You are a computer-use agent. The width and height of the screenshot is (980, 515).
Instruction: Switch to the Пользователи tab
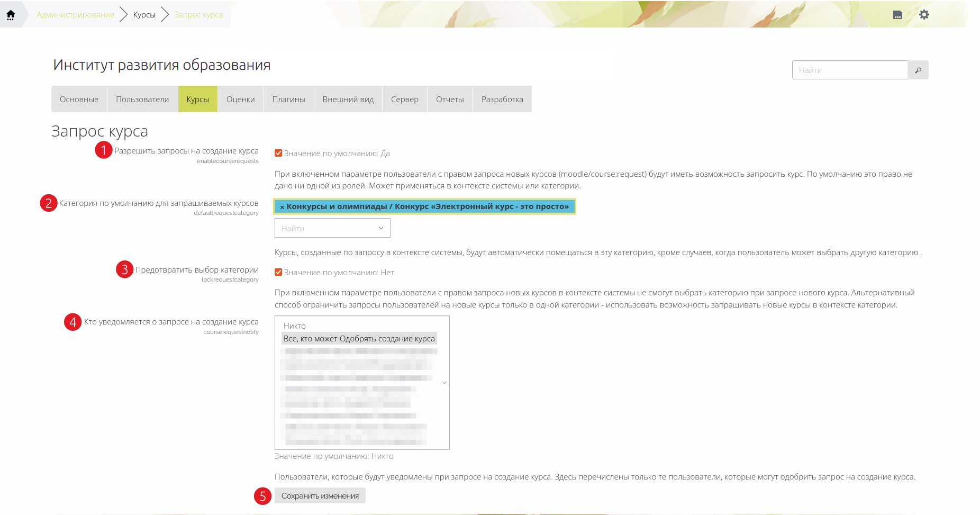(x=142, y=100)
